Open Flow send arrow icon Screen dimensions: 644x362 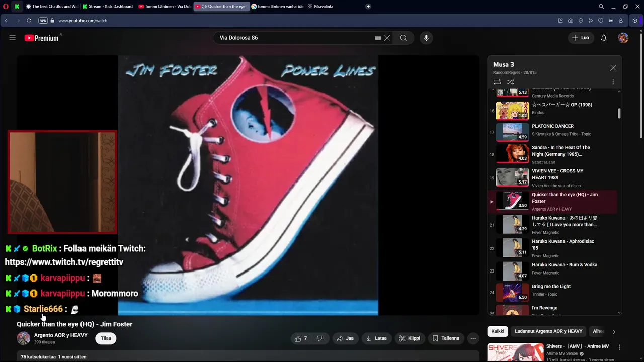[591, 21]
